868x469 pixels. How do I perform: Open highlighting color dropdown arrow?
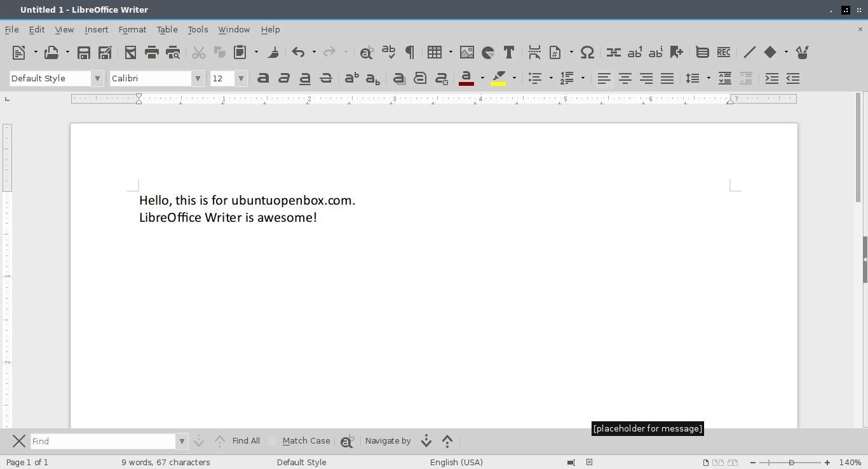click(x=514, y=78)
